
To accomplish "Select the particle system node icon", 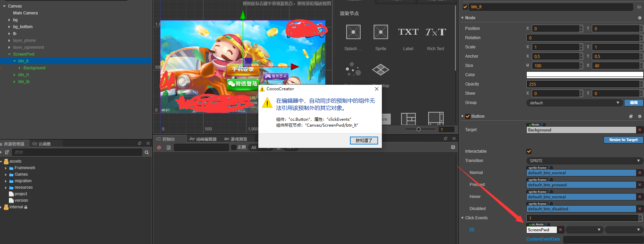I will pyautogui.click(x=353, y=69).
